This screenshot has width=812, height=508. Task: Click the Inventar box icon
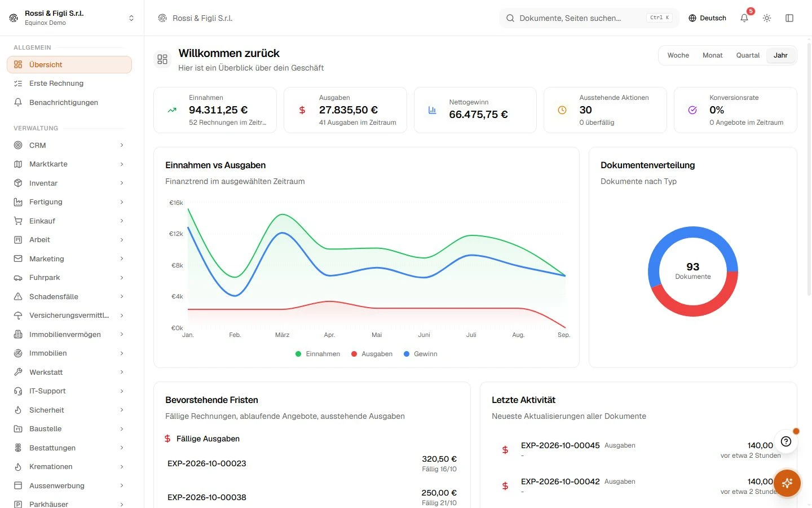pos(18,183)
